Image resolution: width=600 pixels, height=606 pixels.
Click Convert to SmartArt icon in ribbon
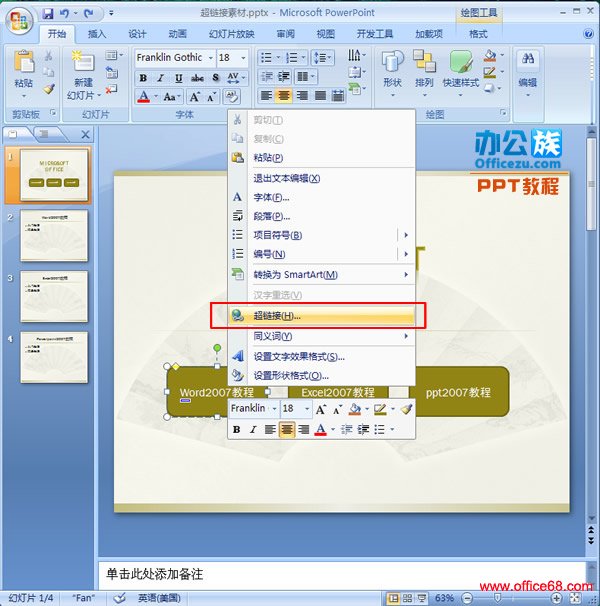(x=356, y=89)
